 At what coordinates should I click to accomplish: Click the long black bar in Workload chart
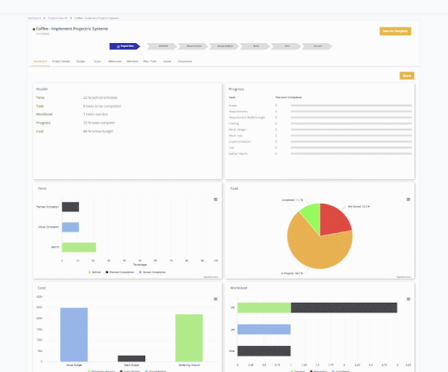pyautogui.click(x=344, y=308)
